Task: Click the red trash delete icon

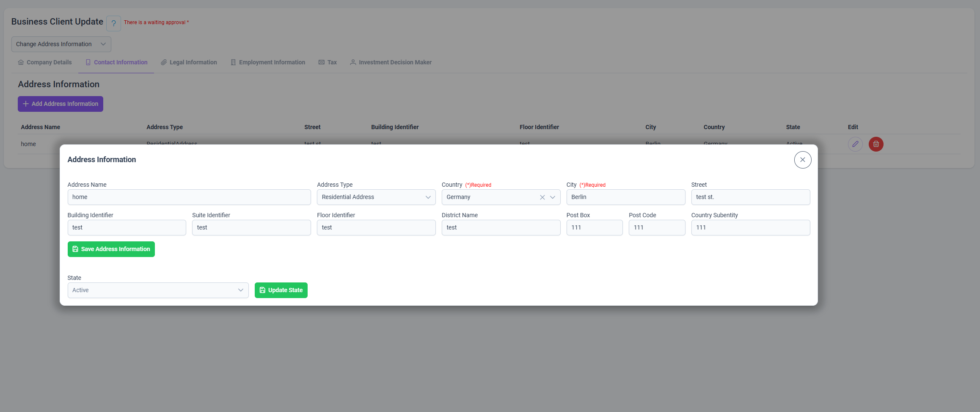Action: click(876, 144)
